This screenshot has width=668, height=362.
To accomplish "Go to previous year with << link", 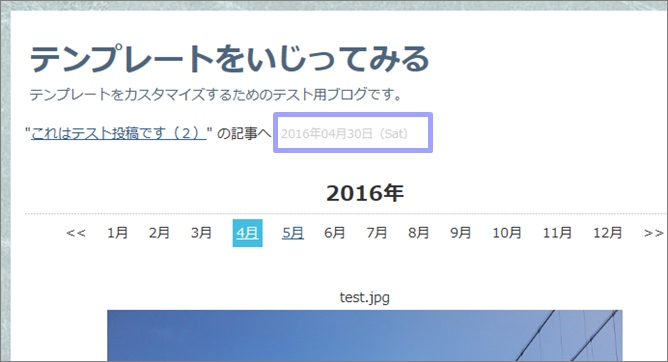I will [76, 233].
